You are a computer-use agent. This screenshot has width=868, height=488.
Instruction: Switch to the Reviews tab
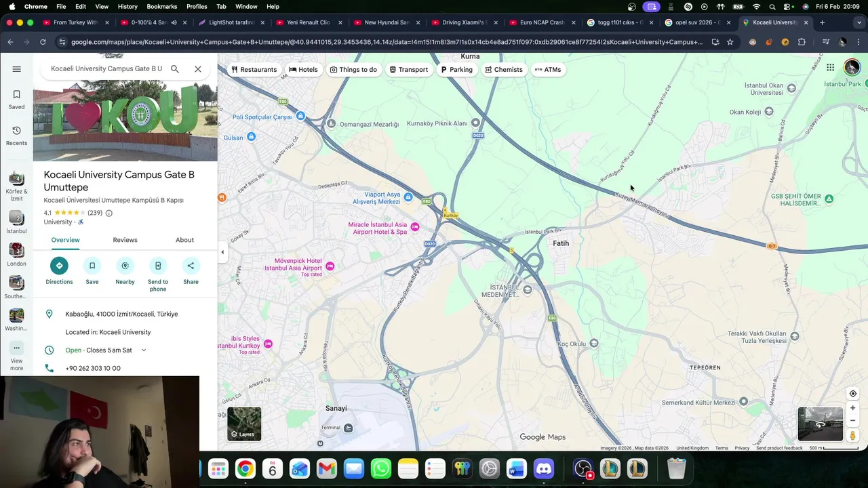[125, 240]
